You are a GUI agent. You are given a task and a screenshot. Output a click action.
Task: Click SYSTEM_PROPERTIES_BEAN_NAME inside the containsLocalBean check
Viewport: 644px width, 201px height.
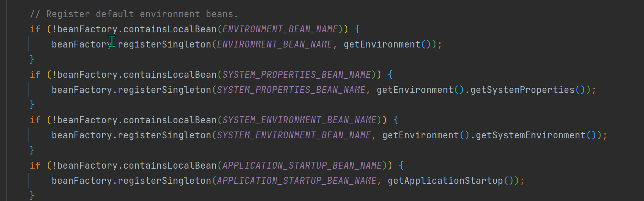coord(297,75)
